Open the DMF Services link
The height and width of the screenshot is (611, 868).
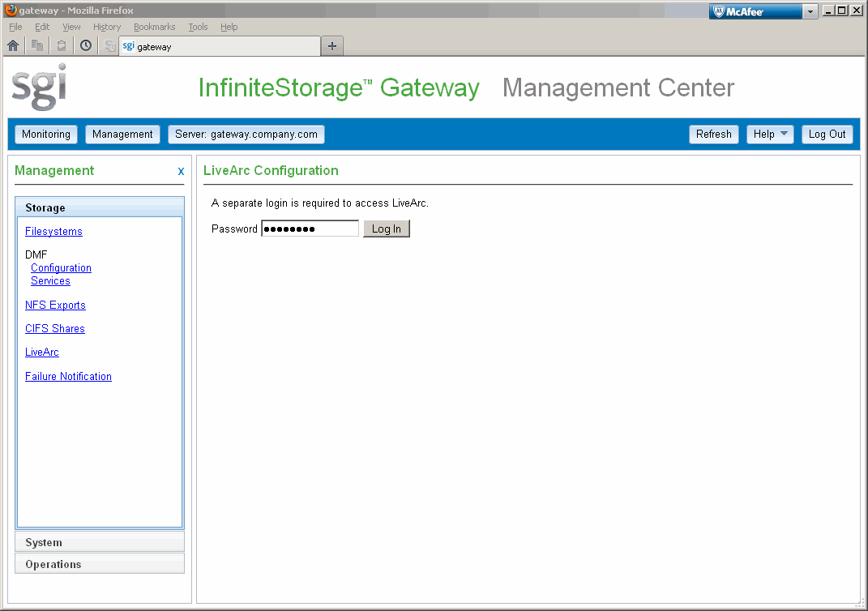click(x=50, y=281)
